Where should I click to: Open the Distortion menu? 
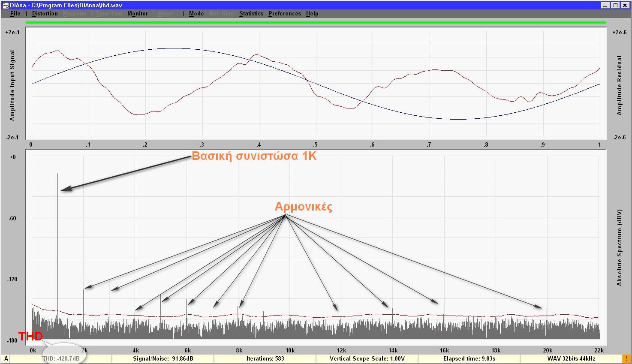[x=45, y=14]
